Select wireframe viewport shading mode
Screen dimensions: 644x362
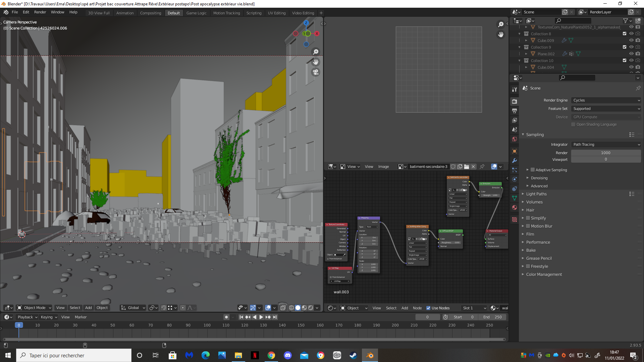pyautogui.click(x=291, y=308)
